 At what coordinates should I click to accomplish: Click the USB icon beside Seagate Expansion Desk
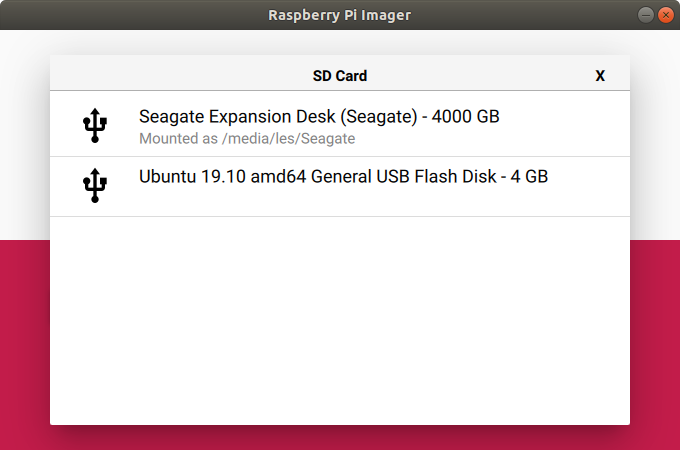click(95, 125)
